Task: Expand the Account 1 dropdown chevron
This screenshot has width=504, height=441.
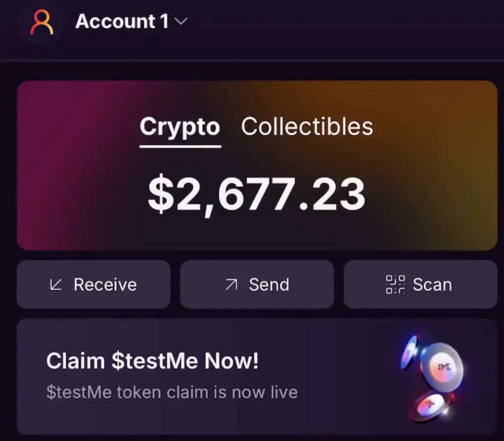Action: (x=181, y=21)
